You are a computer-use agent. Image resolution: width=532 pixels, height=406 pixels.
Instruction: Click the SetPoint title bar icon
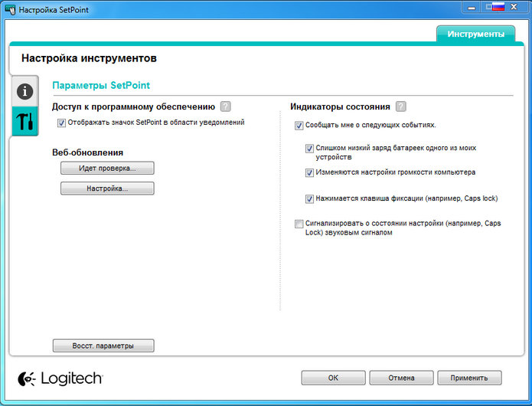(x=11, y=9)
